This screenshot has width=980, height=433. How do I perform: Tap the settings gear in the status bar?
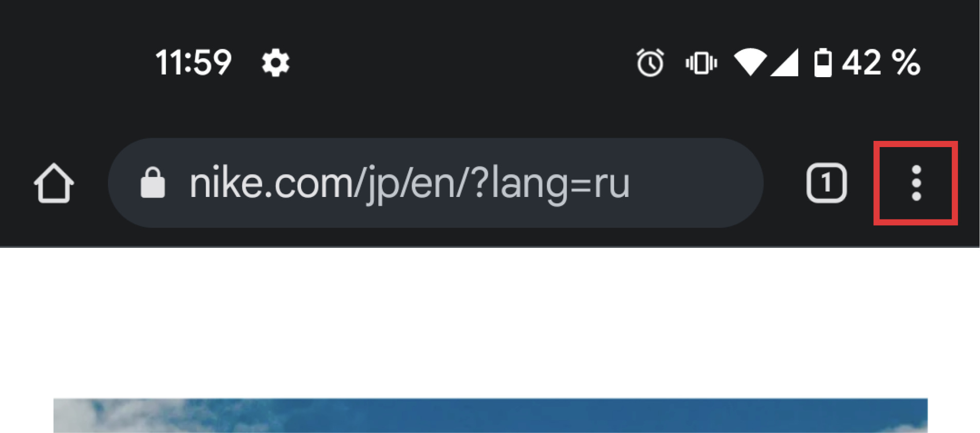tap(276, 63)
